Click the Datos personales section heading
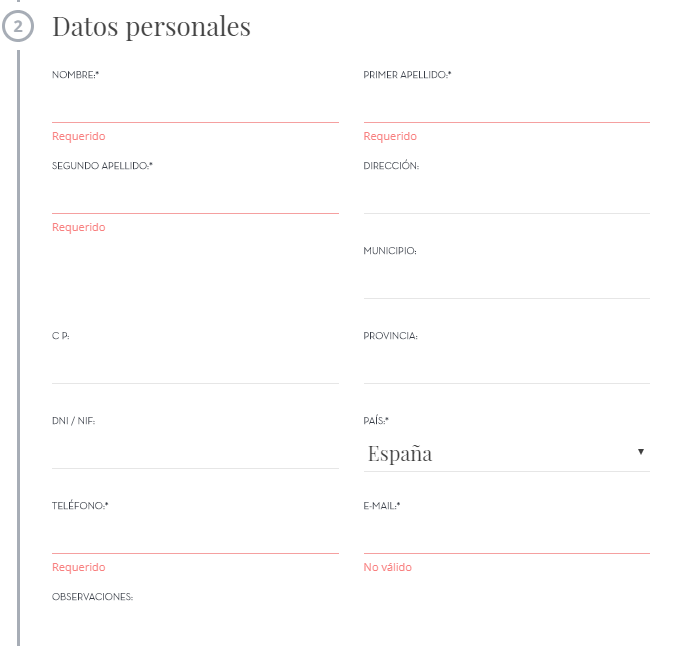685x646 pixels. coord(151,27)
